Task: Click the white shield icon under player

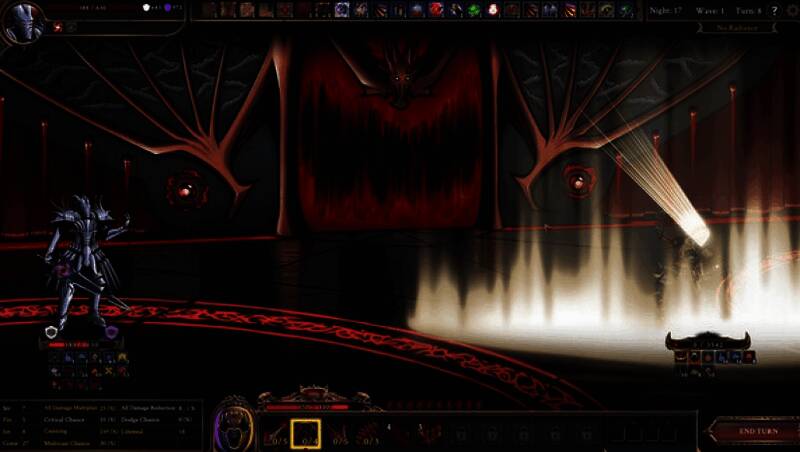Action: coord(52,333)
